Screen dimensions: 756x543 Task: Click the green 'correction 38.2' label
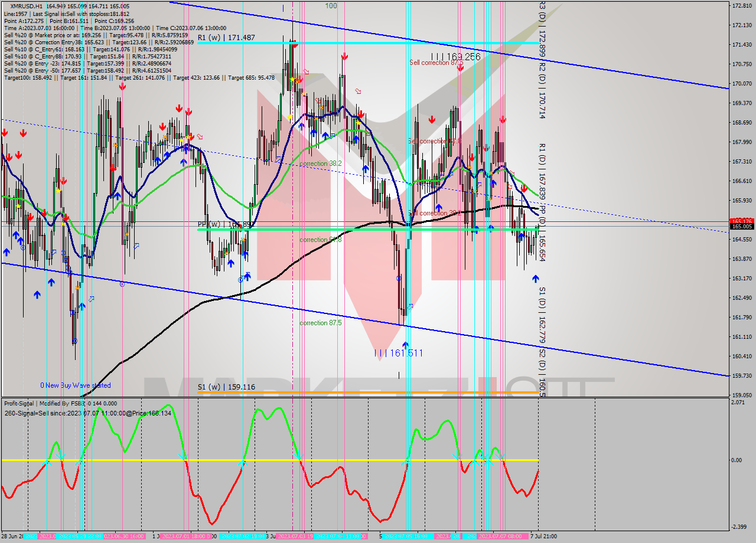(320, 163)
